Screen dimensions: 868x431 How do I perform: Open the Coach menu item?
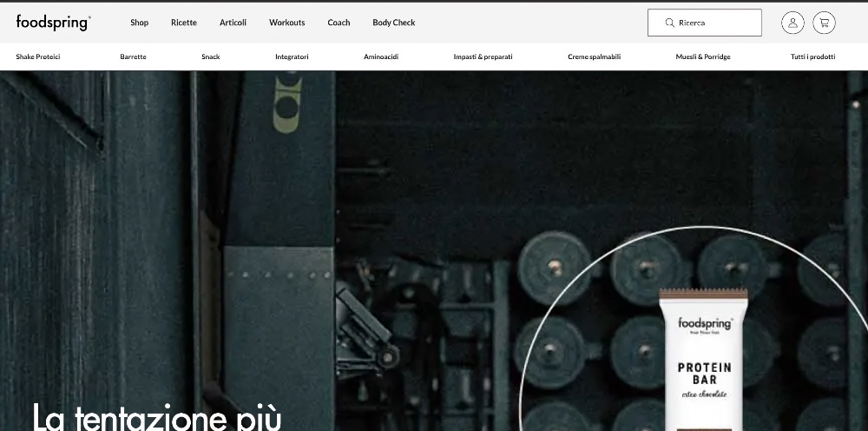click(x=339, y=23)
